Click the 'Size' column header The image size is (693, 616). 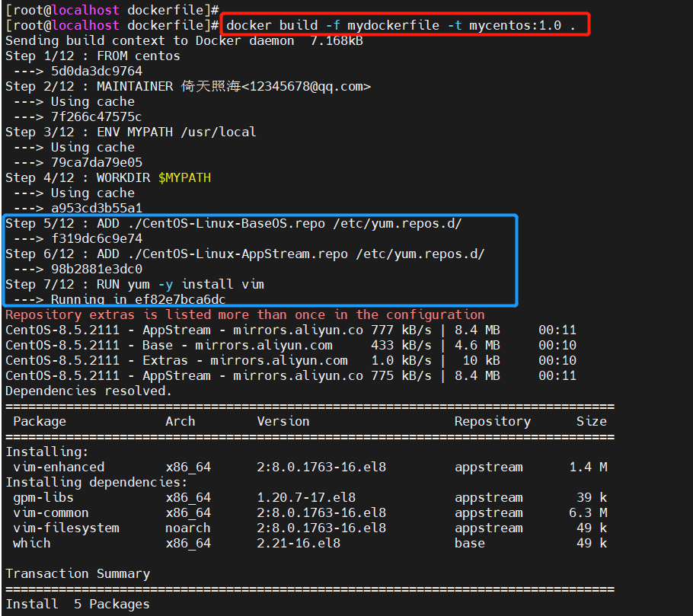click(592, 422)
